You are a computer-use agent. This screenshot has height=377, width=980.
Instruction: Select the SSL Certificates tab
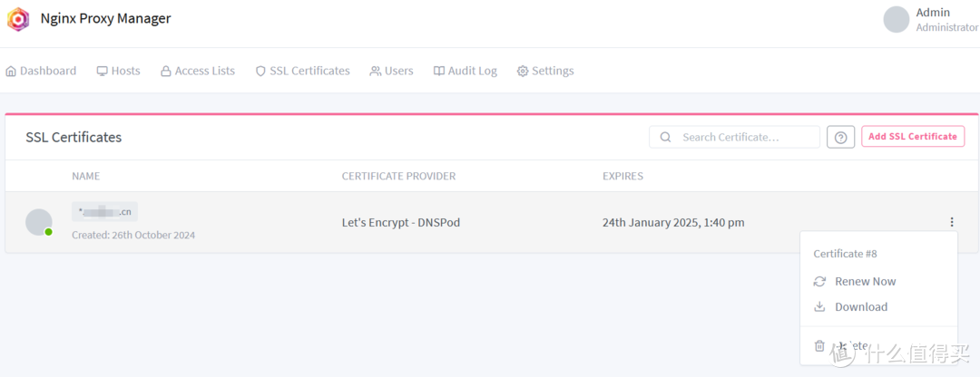coord(302,71)
